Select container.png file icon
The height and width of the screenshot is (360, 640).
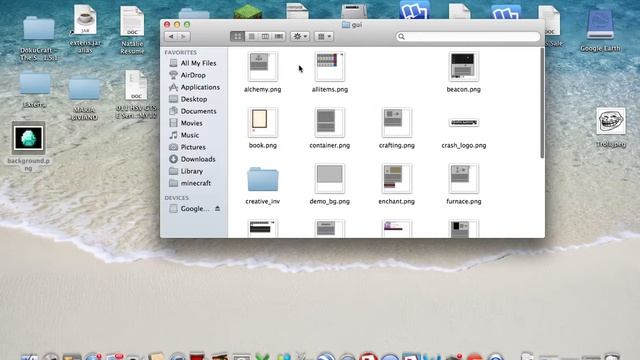point(329,122)
